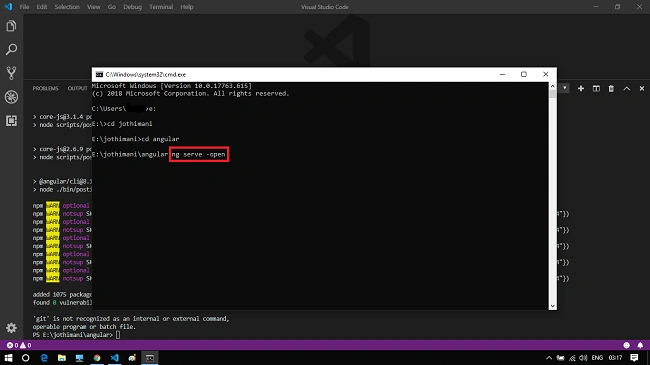650x365 pixels.
Task: Open the taskbar app right of the VS Code icon
Action: coord(132,358)
